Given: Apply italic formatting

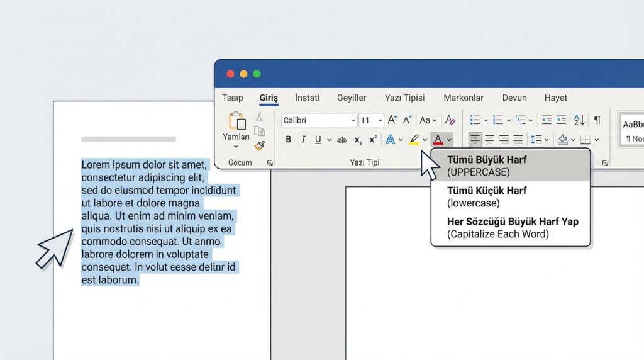Looking at the screenshot, I should pyautogui.click(x=303, y=139).
